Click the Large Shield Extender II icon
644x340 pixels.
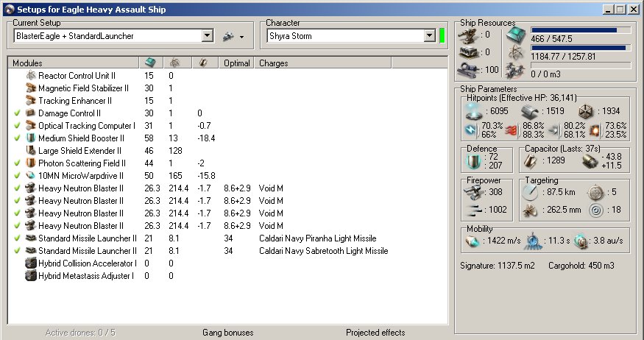[31, 150]
